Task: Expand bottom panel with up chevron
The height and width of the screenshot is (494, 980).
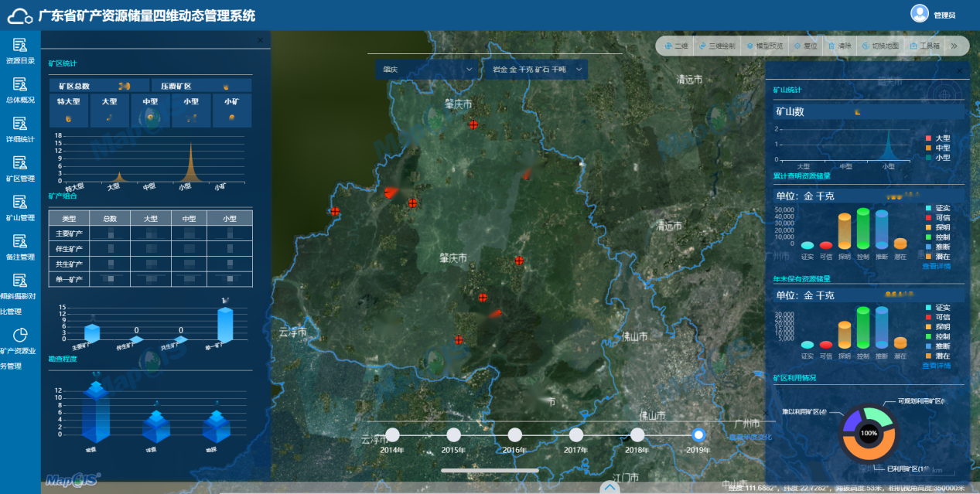Action: point(610,488)
